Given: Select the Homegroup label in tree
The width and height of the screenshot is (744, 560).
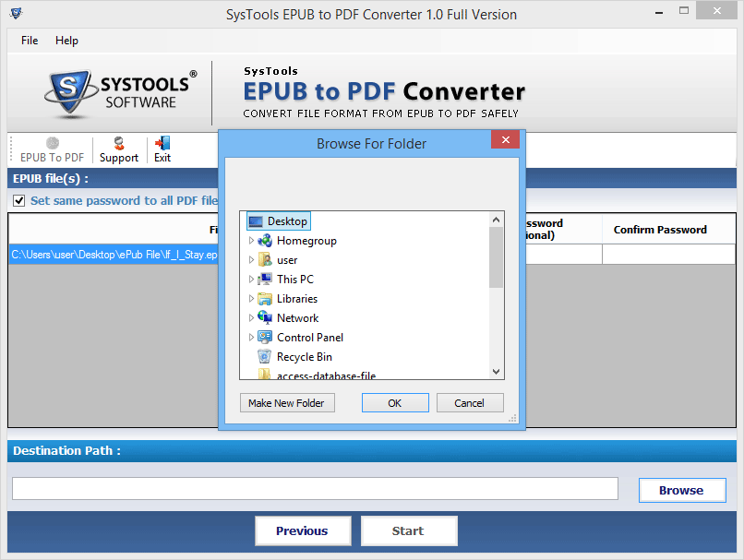Looking at the screenshot, I should click(306, 241).
